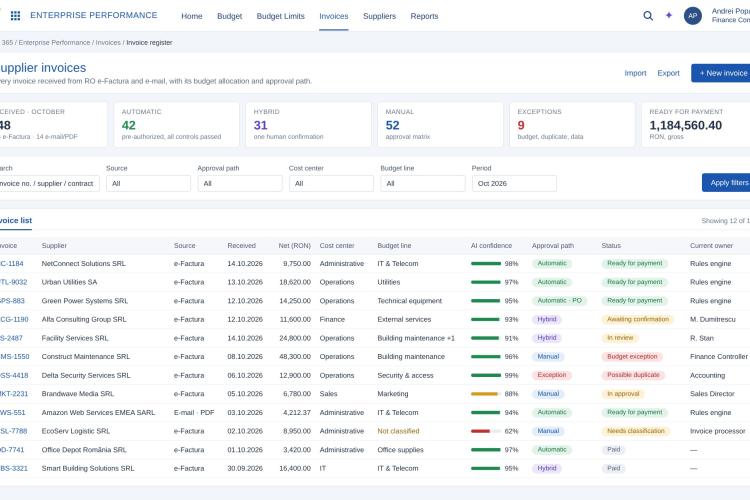Select Amazon Web Services EMEA SARL supplier
This screenshot has height=500, width=750.
(x=98, y=412)
